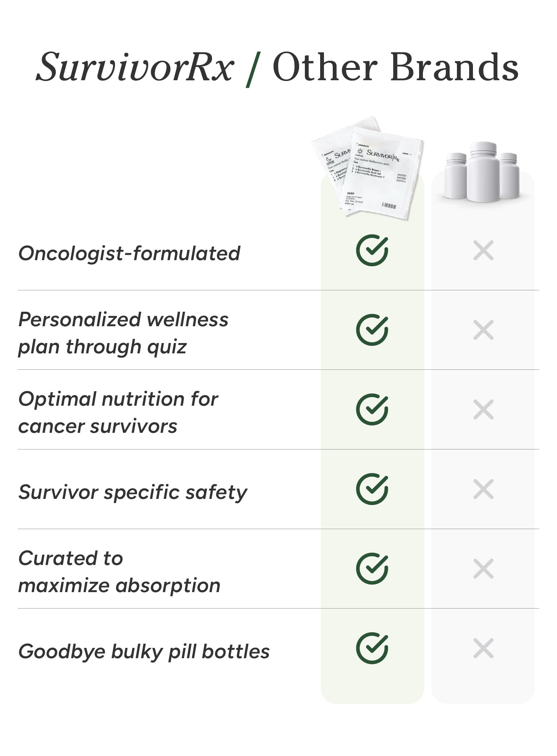Click the checkmark beside Personalized wellness plan
The image size is (557, 756).
tap(372, 330)
